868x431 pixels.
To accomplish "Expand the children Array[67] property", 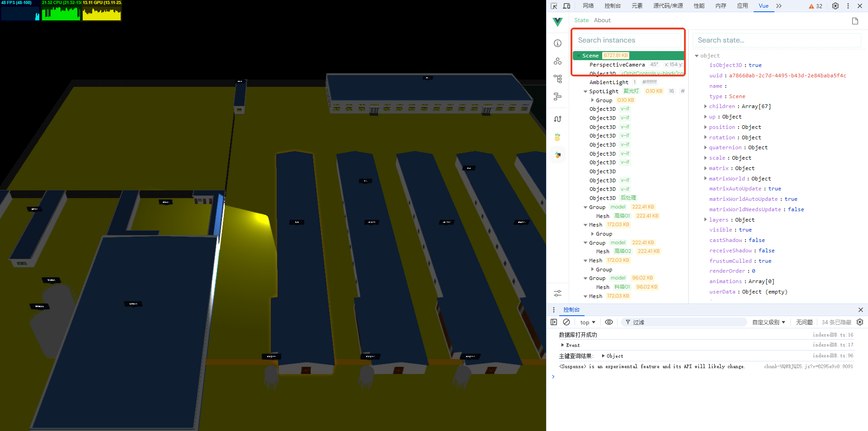I will [x=705, y=106].
